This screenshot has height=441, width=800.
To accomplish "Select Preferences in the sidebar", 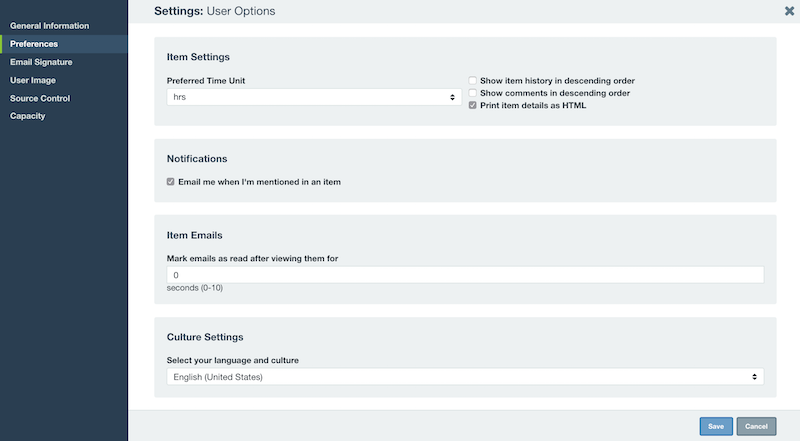I will tap(34, 44).
